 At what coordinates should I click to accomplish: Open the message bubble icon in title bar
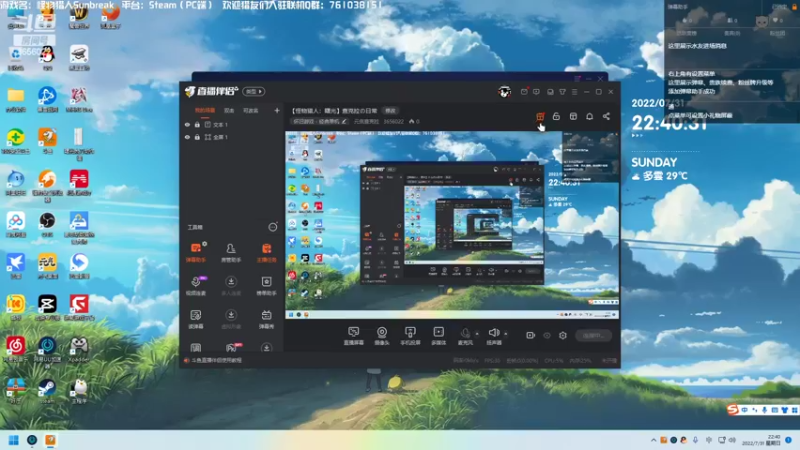pos(536,92)
